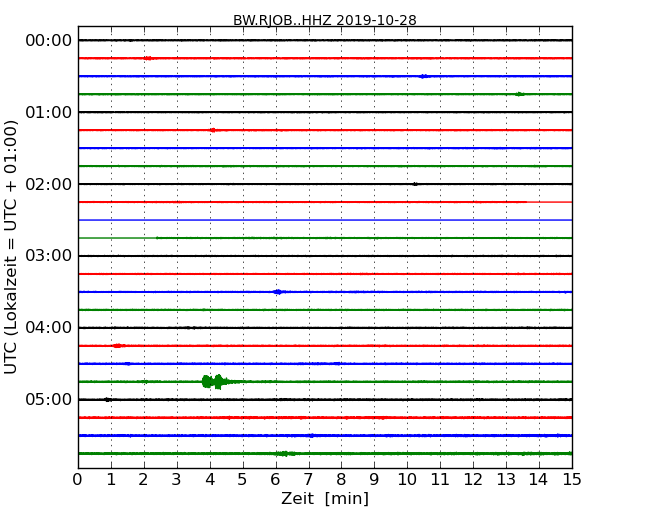Click the blue trace event near minute 6
650x520 pixels.
278,292
